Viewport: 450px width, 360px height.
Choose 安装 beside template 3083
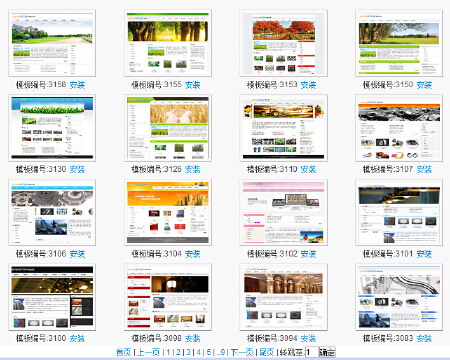(x=424, y=338)
